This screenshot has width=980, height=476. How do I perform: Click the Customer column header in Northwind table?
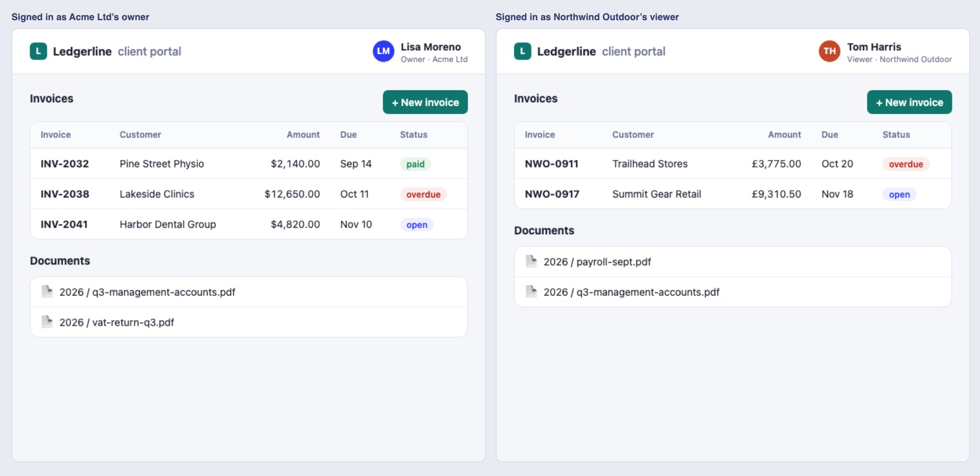pos(633,135)
